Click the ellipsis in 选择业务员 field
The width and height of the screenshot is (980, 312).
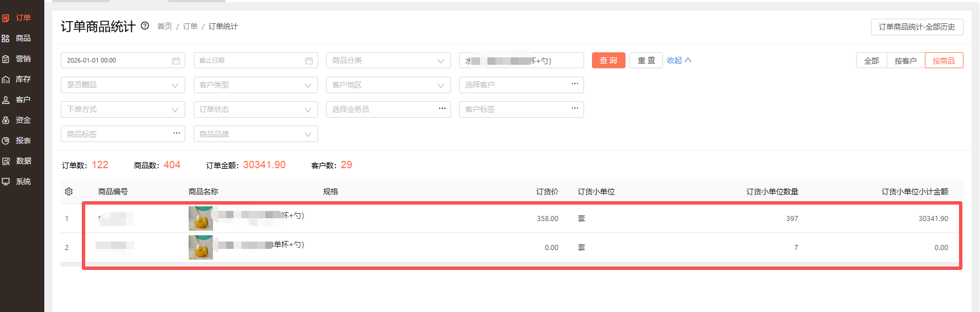click(442, 109)
